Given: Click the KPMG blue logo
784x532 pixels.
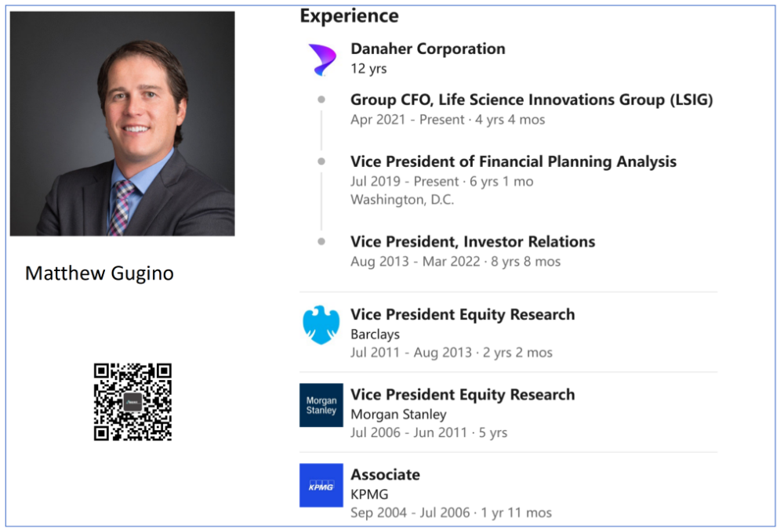Looking at the screenshot, I should pyautogui.click(x=321, y=485).
